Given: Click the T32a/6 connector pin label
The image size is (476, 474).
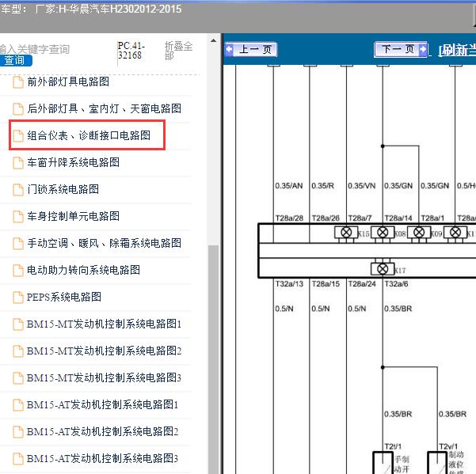Looking at the screenshot, I should pyautogui.click(x=397, y=284).
